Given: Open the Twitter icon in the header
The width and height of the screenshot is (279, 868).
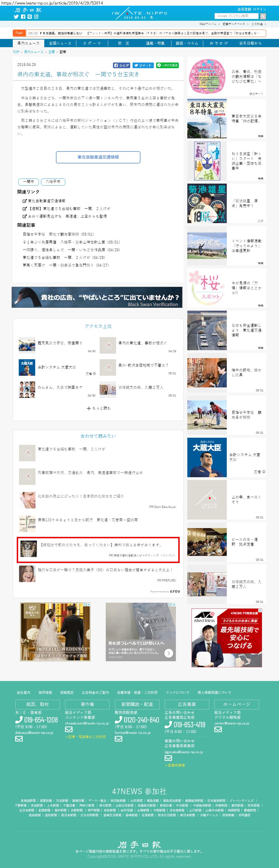Looking at the screenshot, I should point(16,16).
